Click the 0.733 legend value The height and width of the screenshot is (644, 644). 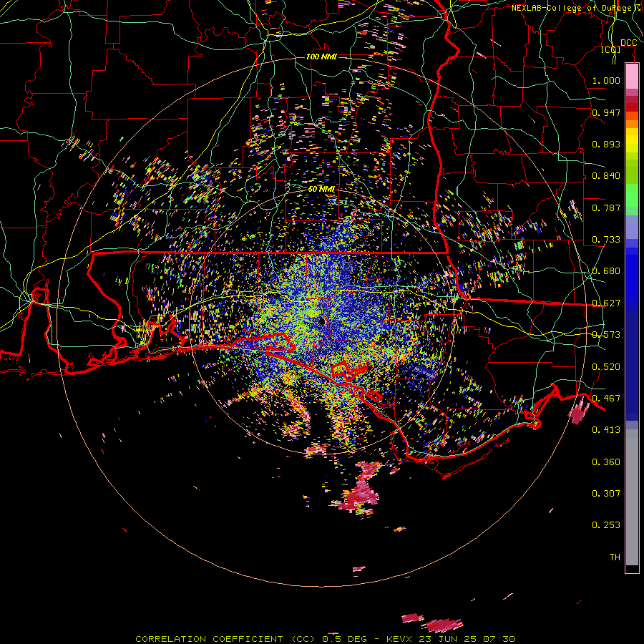(606, 240)
